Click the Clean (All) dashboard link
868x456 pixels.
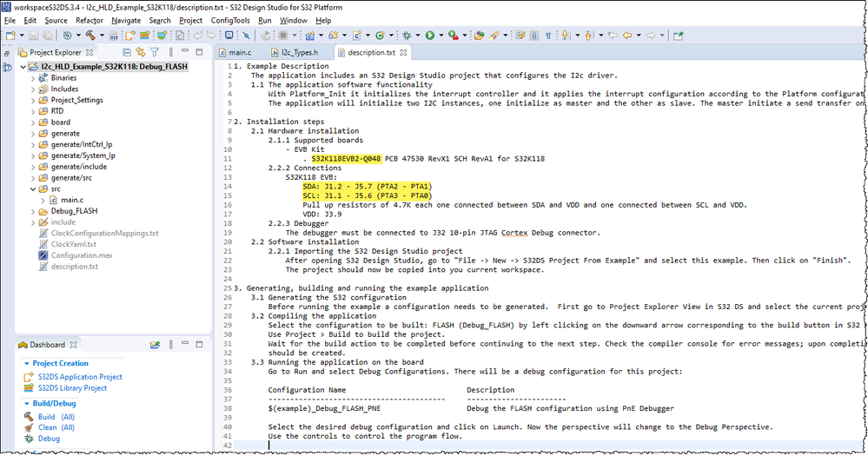[x=56, y=427]
